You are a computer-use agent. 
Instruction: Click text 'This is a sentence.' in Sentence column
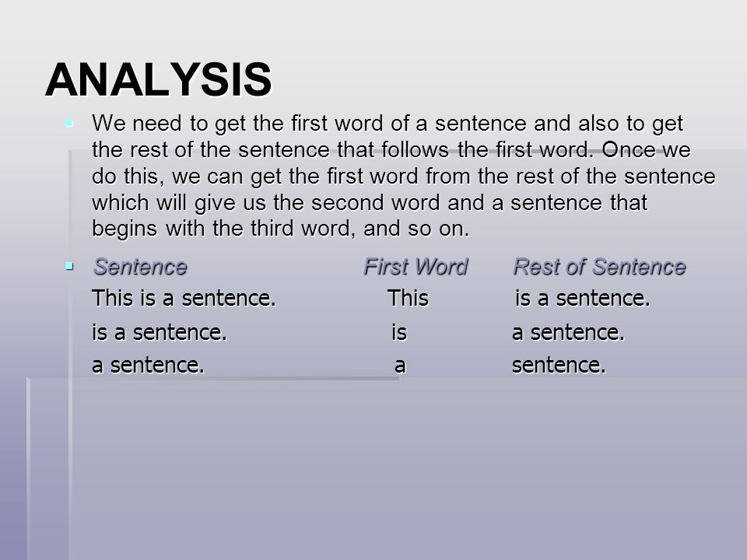[x=184, y=299]
